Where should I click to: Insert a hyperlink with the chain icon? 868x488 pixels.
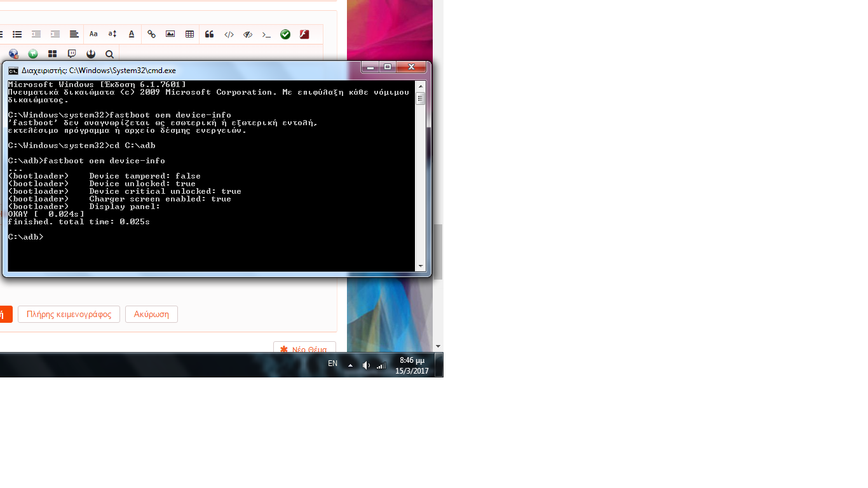(151, 34)
